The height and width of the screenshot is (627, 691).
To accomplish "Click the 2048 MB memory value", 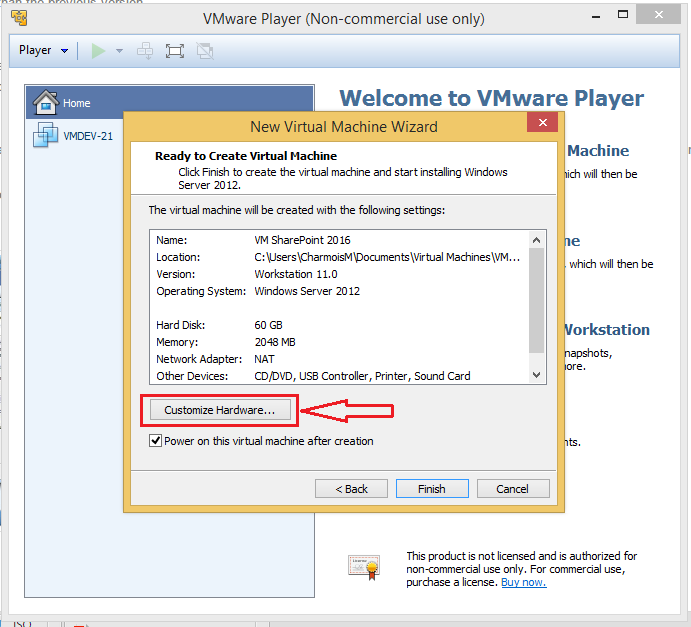I will click(275, 342).
